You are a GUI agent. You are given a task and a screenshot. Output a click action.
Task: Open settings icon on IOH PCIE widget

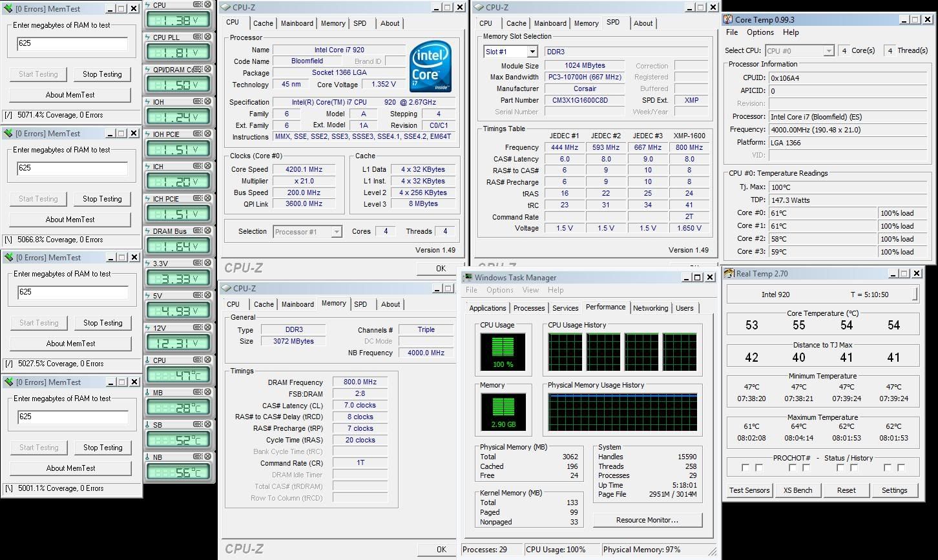click(x=198, y=134)
